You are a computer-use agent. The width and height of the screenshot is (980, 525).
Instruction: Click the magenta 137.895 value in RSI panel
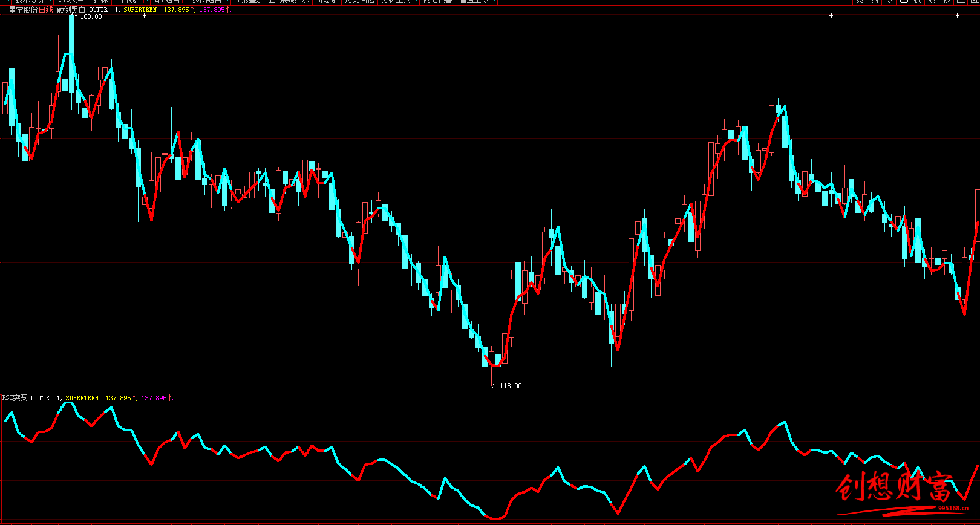tap(154, 398)
